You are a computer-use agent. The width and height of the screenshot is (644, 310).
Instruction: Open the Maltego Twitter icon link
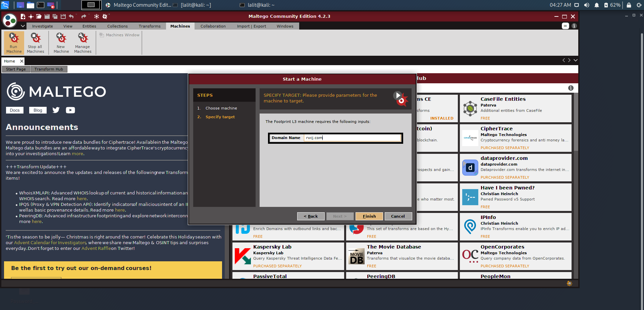[56, 110]
